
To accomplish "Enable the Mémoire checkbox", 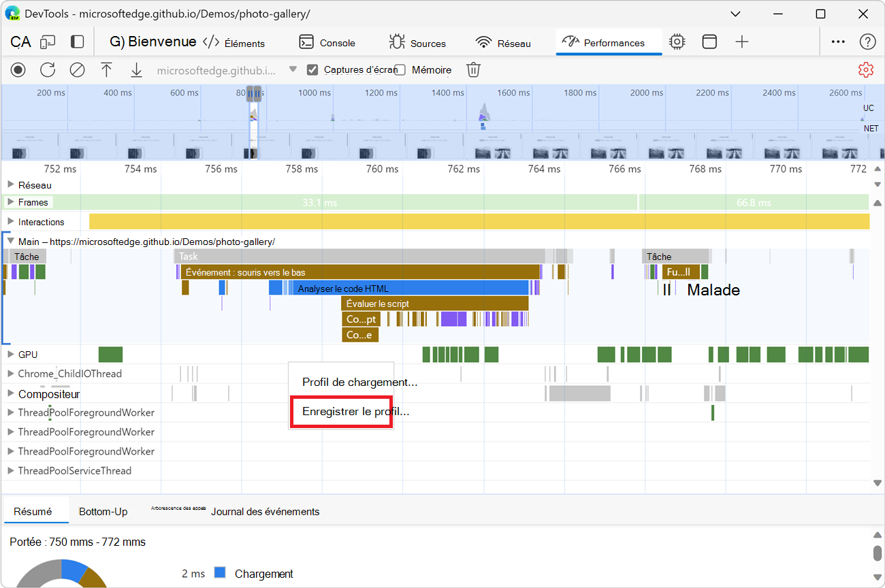I will coord(400,69).
